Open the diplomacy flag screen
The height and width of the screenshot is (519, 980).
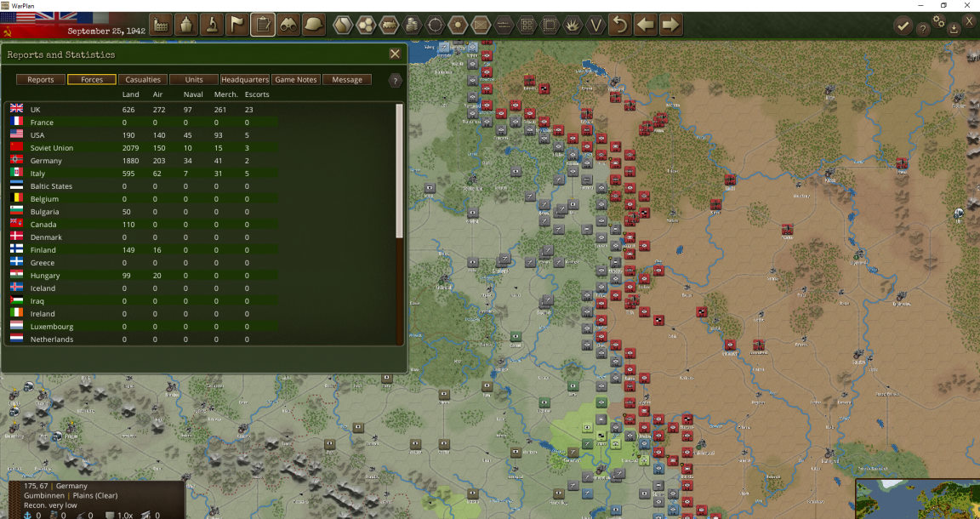(x=237, y=25)
